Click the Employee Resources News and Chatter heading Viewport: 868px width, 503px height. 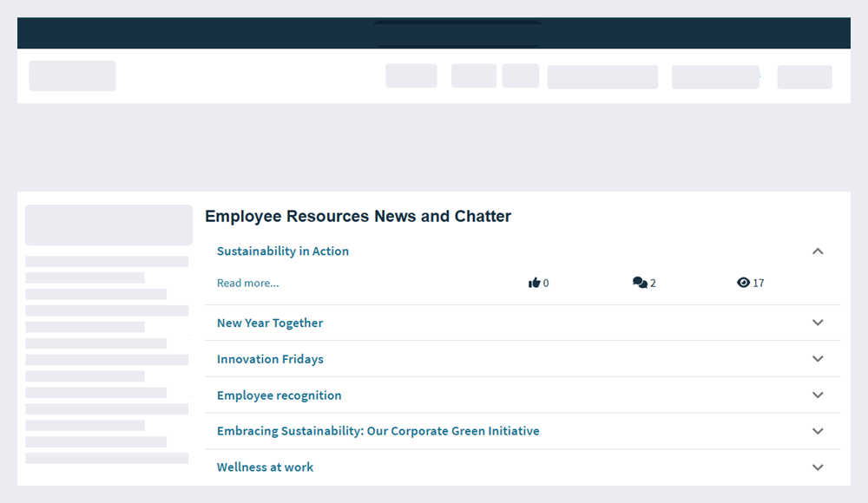[x=358, y=216]
